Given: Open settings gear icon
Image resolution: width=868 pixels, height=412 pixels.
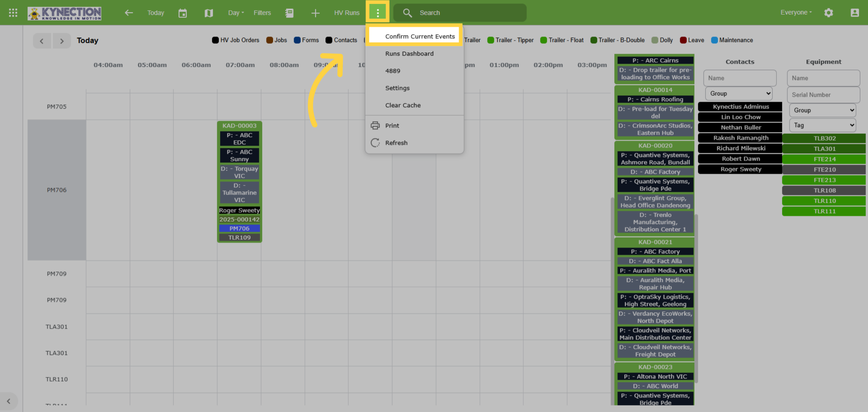Looking at the screenshot, I should [829, 13].
